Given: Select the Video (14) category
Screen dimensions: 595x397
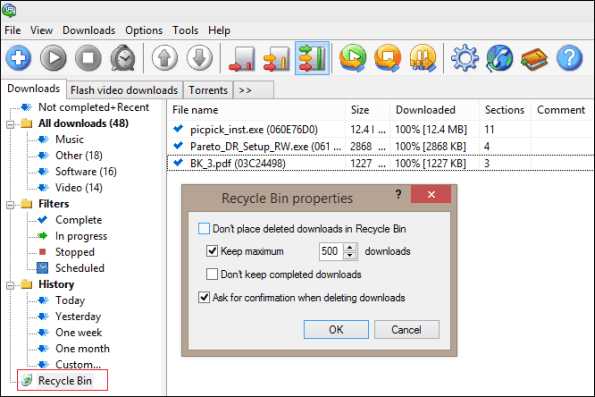Looking at the screenshot, I should (79, 187).
